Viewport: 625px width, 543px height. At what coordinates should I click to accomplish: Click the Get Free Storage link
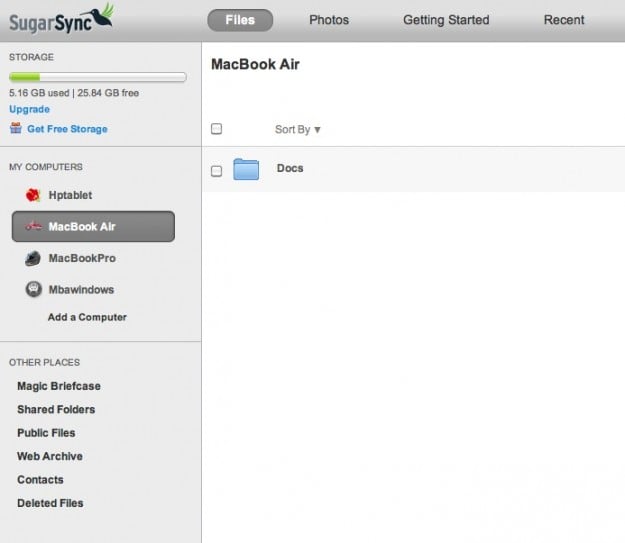[x=67, y=129]
